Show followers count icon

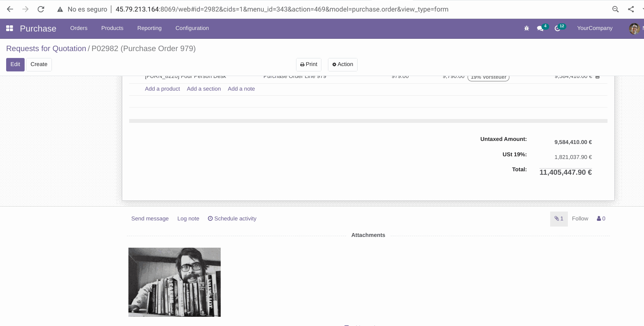pos(601,219)
